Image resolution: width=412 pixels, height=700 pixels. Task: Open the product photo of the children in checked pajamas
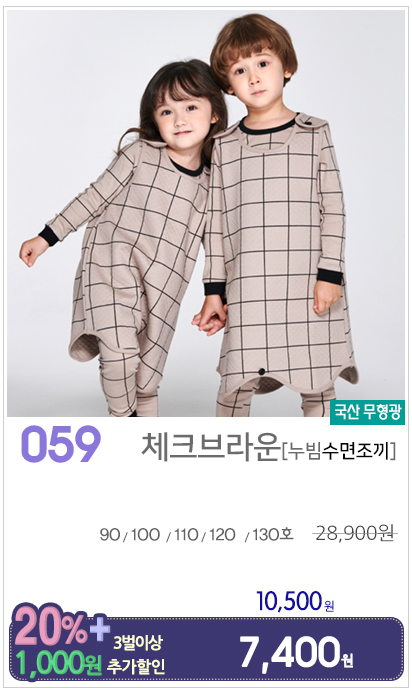pyautogui.click(x=206, y=213)
